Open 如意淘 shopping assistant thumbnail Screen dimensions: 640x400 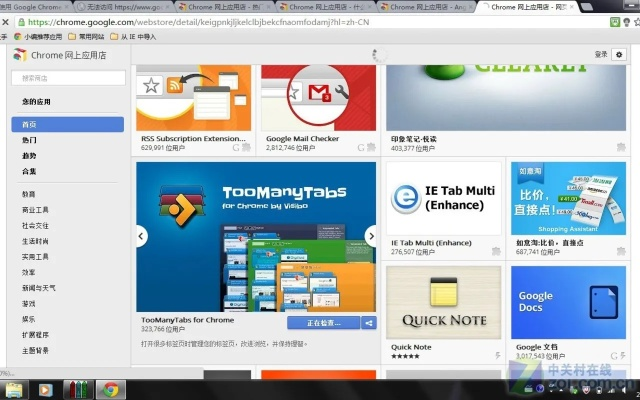point(568,198)
